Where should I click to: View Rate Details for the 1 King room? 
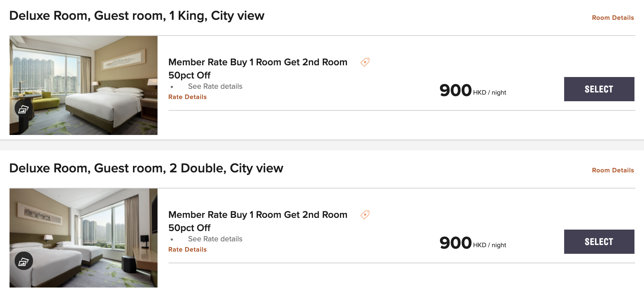188,97
